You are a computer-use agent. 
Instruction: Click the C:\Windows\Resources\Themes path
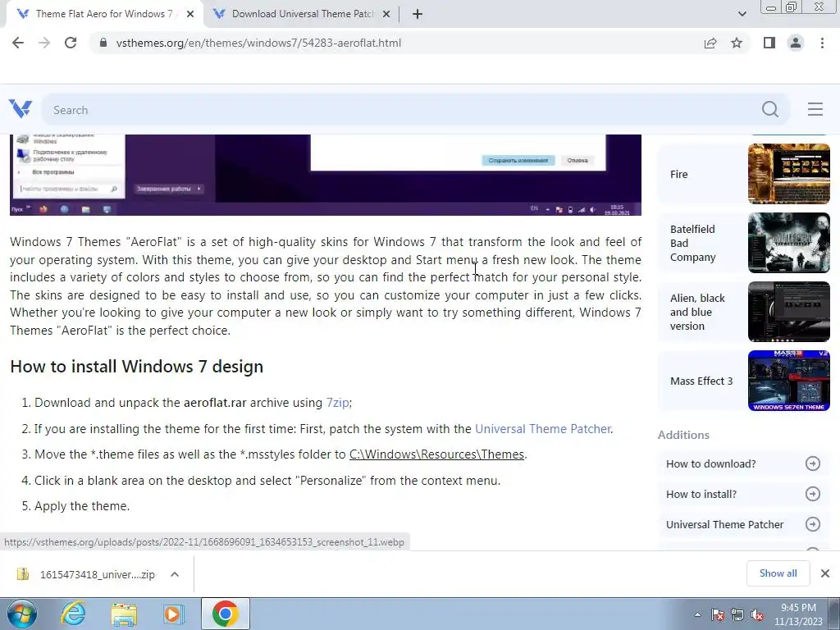coord(436,454)
